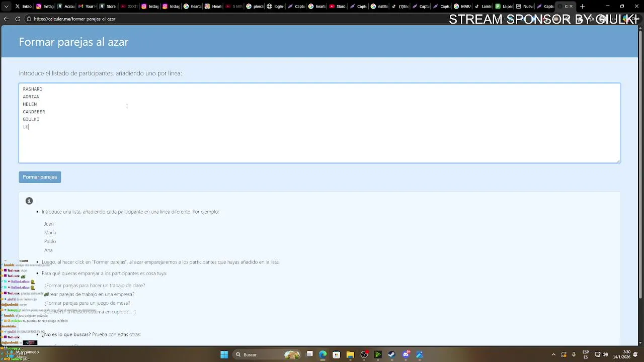
Task: Open Microsoft Store from the taskbar
Action: [x=336, y=354]
